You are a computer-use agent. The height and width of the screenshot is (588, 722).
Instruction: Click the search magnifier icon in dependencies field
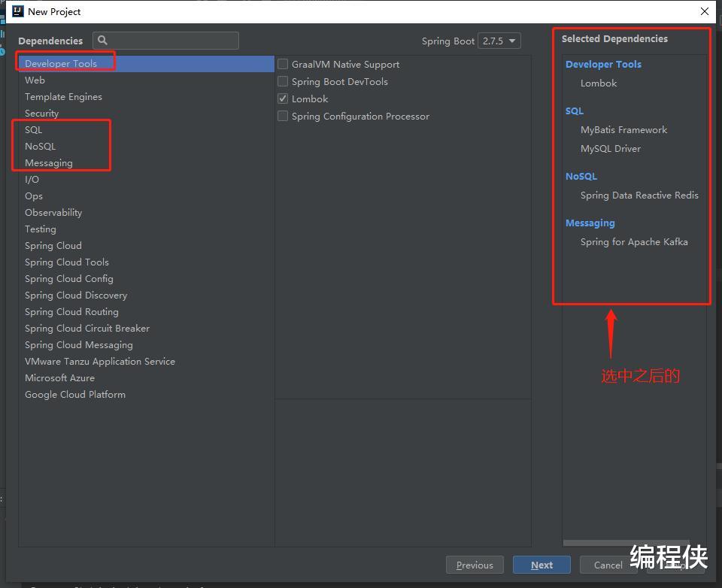[x=103, y=41]
